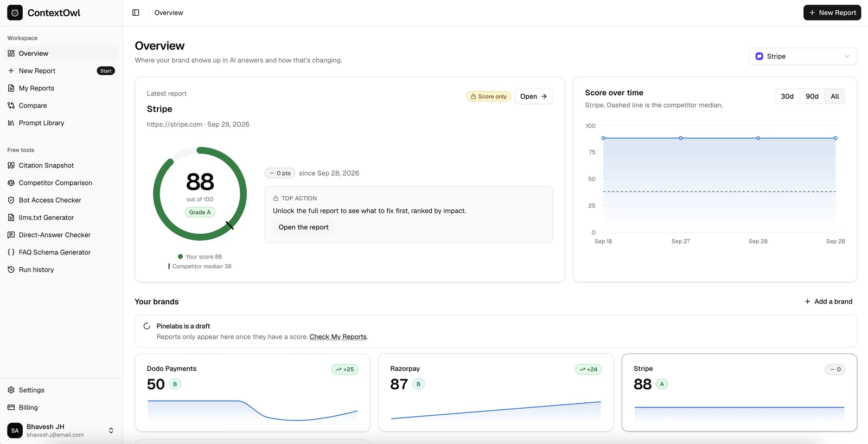Click the Settings gear icon
Screen dimensions: 868x444
coord(11,390)
